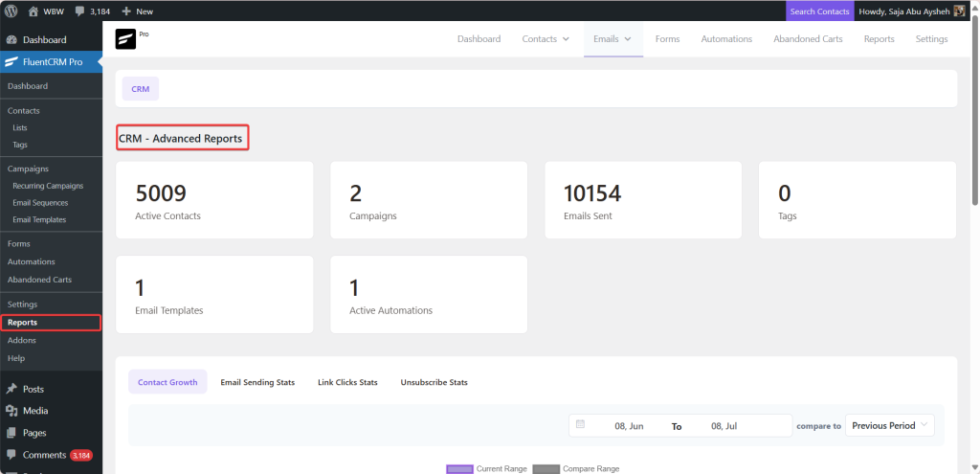Click the 1 Active Automations card

pos(429,295)
